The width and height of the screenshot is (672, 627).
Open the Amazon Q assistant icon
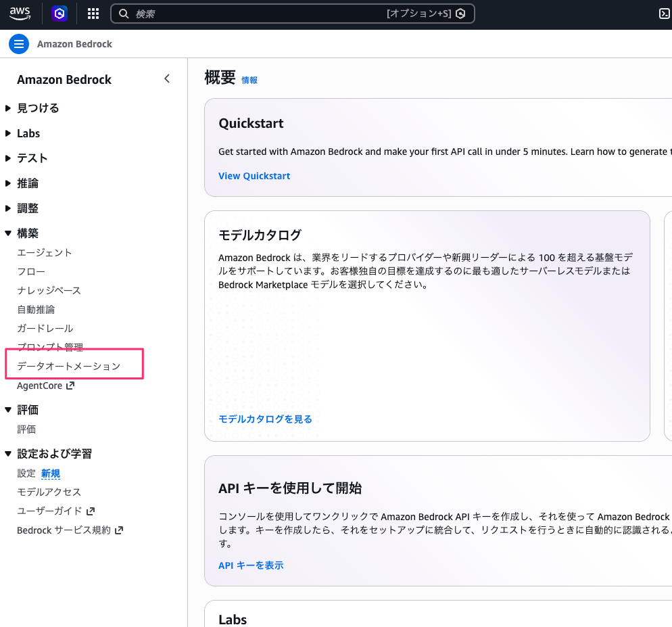coord(59,13)
